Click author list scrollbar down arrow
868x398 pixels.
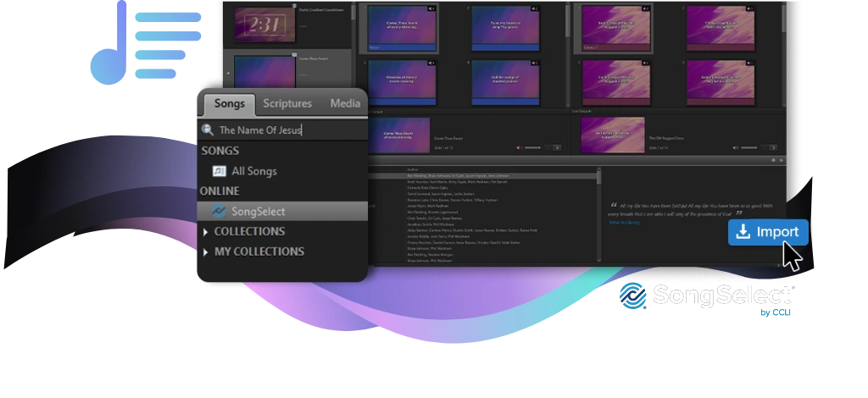tap(598, 259)
